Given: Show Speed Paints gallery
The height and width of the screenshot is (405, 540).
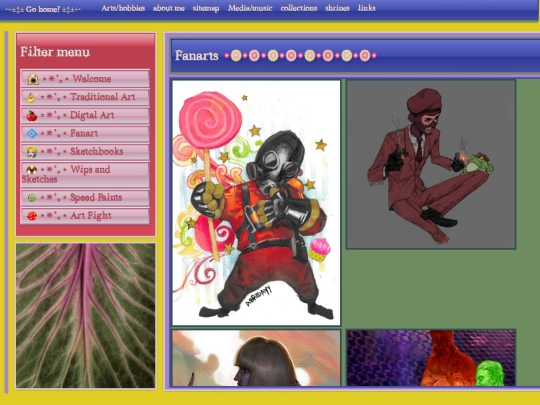Looking at the screenshot, I should [x=85, y=198].
